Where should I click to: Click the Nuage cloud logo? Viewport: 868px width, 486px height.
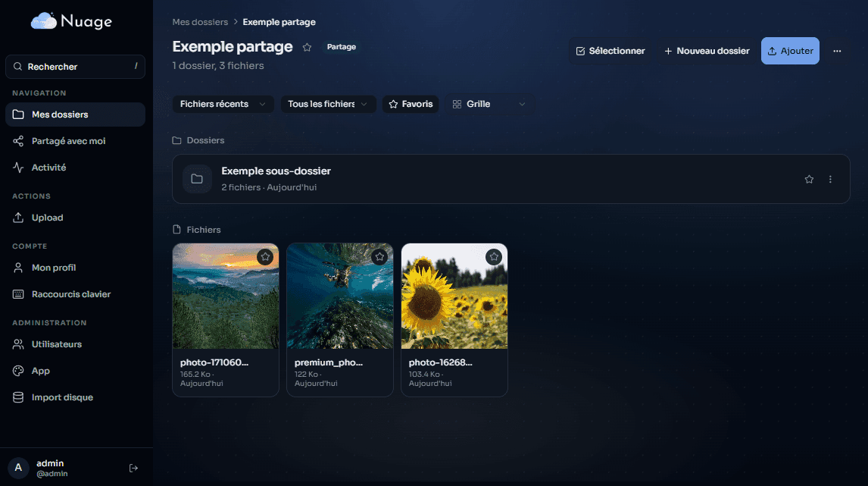click(43, 22)
